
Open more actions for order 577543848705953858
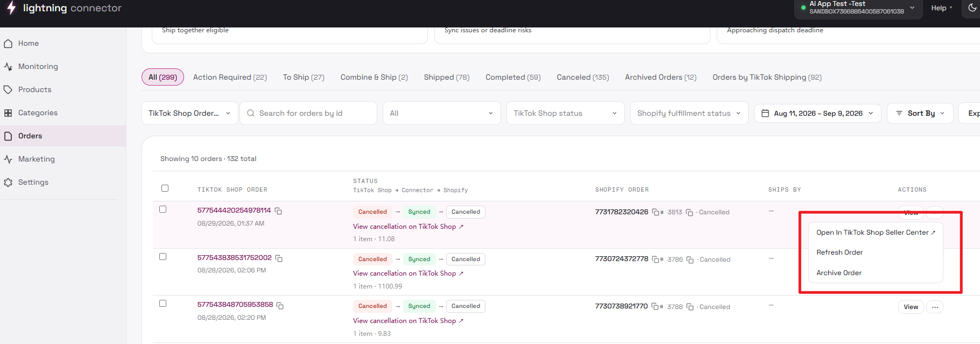[x=935, y=307]
